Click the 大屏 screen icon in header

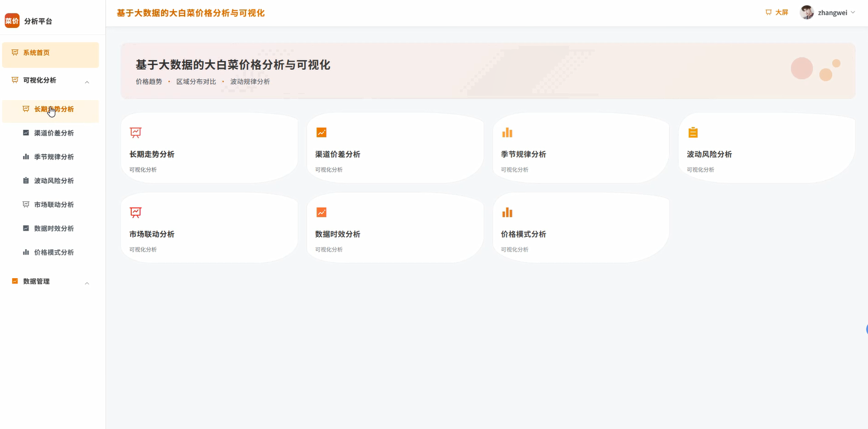(769, 12)
